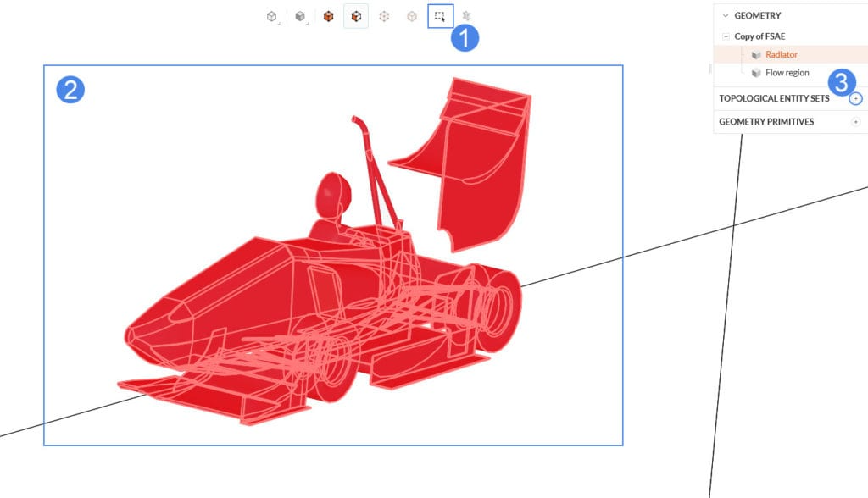Select the box selection tool in toolbar

coord(439,17)
